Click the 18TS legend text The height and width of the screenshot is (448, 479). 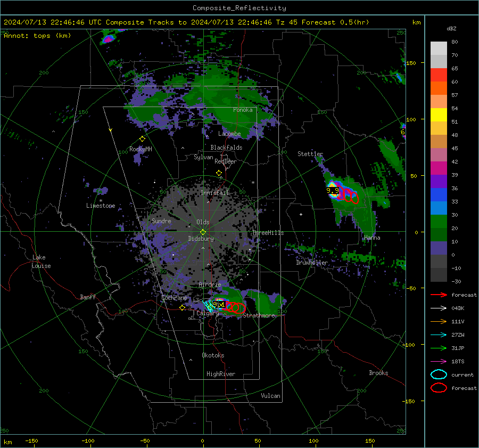[x=458, y=362]
